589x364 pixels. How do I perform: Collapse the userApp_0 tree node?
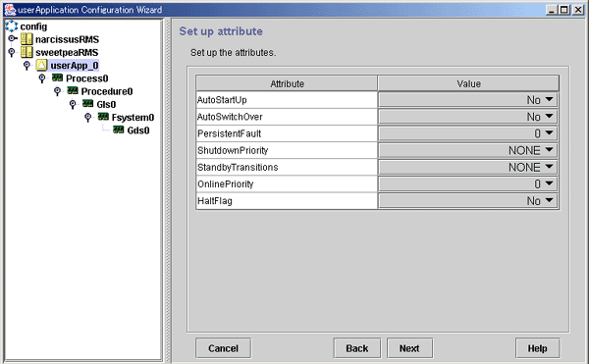click(27, 66)
